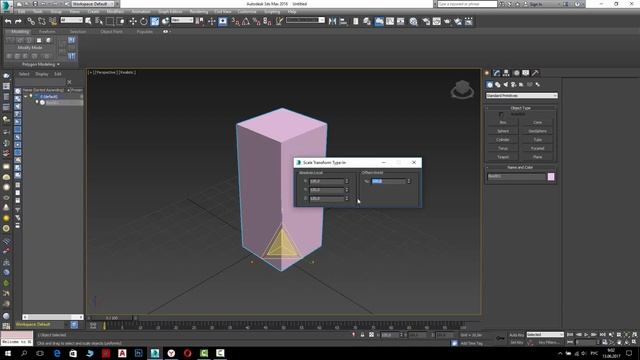Select the Lights category in Create panel
Screen dimensions: 640x360
pos(506,84)
